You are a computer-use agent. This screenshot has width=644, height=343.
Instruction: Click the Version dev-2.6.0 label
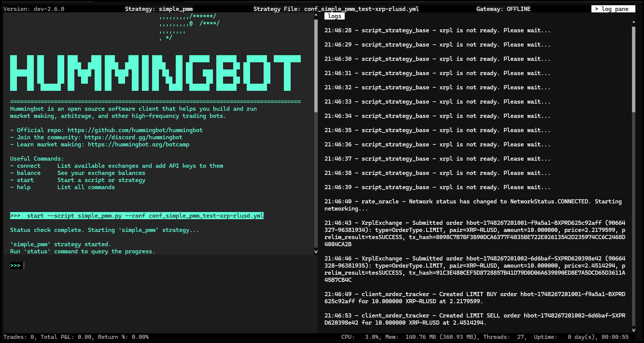click(x=34, y=9)
